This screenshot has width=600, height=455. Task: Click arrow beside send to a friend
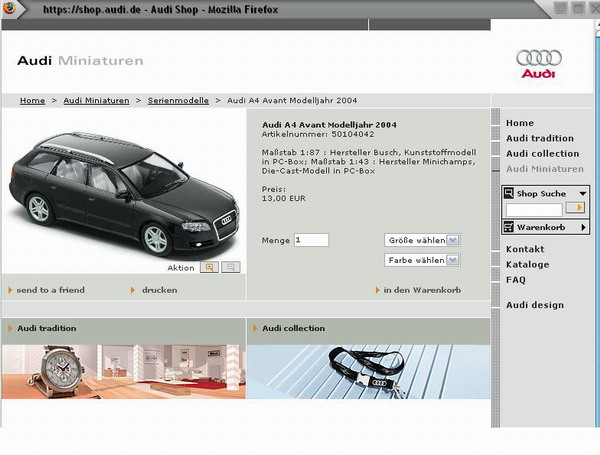coord(10,290)
